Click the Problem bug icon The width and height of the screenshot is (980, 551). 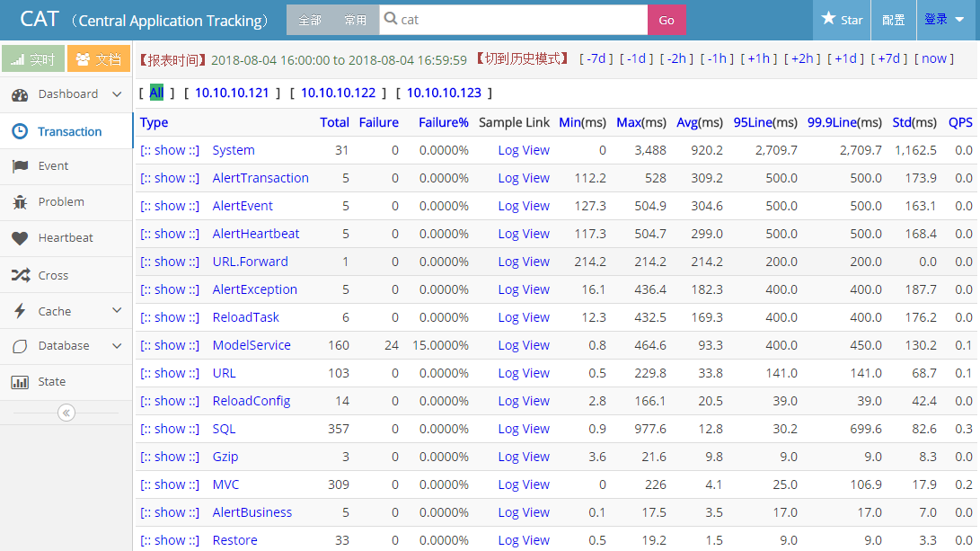pyautogui.click(x=20, y=202)
